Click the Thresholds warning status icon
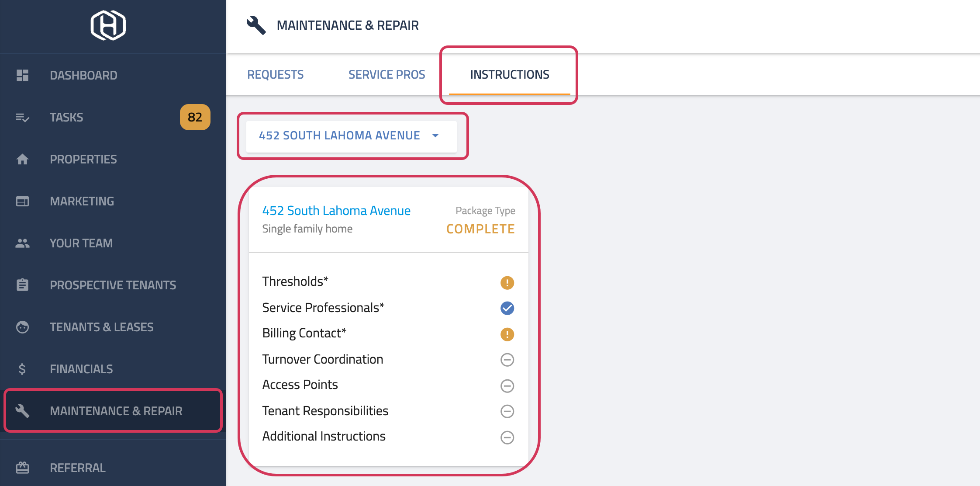 [x=507, y=283]
